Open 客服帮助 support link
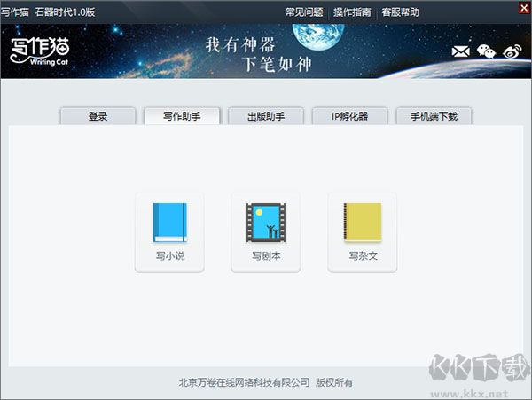The width and height of the screenshot is (532, 400). pyautogui.click(x=400, y=12)
